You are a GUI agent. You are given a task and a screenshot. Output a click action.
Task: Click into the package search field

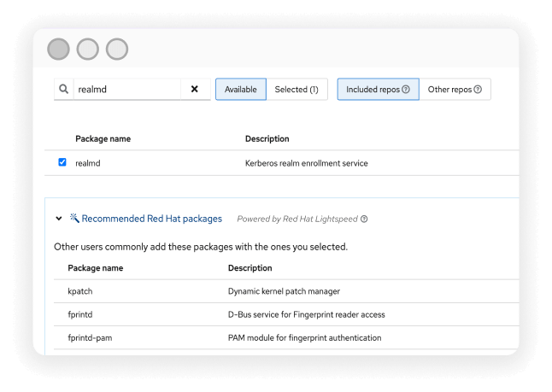pos(126,89)
